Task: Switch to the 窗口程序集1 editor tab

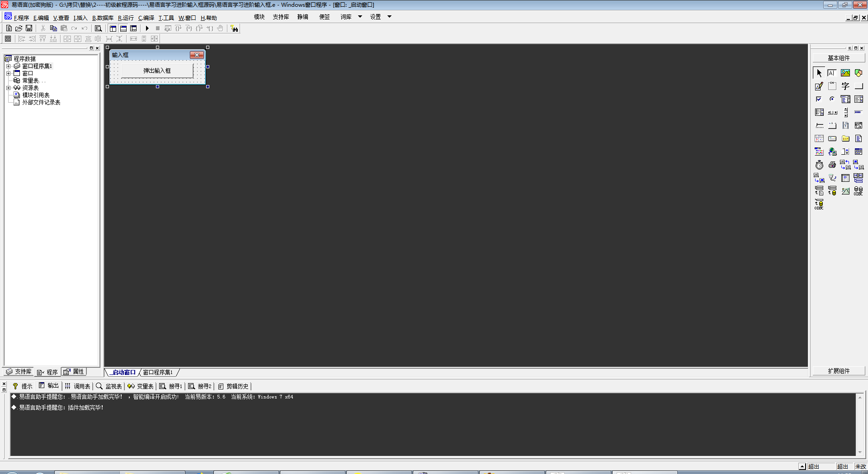Action: click(158, 372)
